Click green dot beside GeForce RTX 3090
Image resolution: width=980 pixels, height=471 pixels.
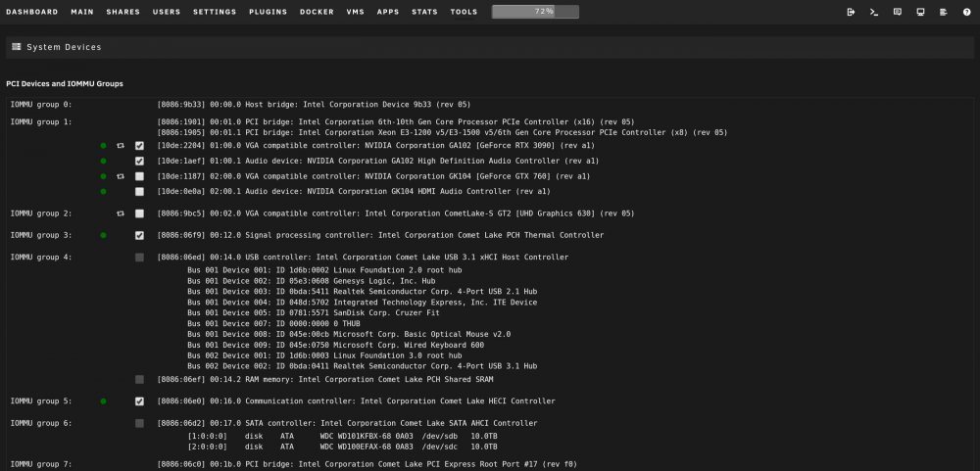pos(103,146)
